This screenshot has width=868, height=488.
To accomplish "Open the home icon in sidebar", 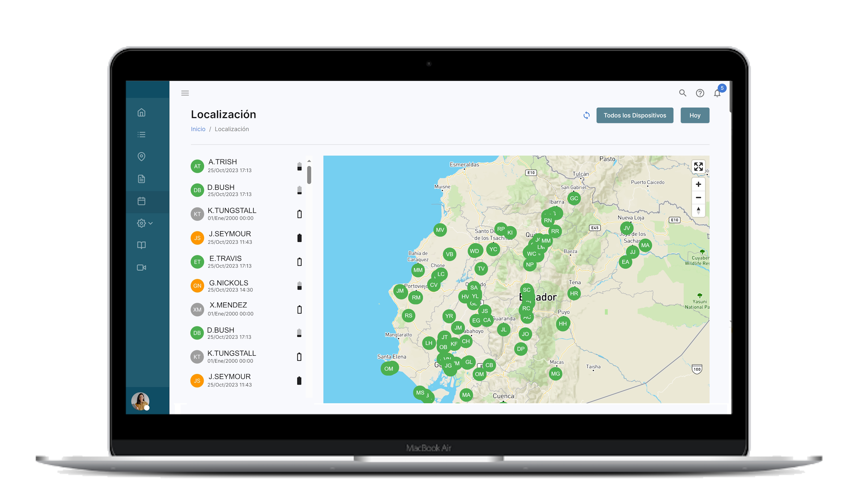I will (x=141, y=112).
